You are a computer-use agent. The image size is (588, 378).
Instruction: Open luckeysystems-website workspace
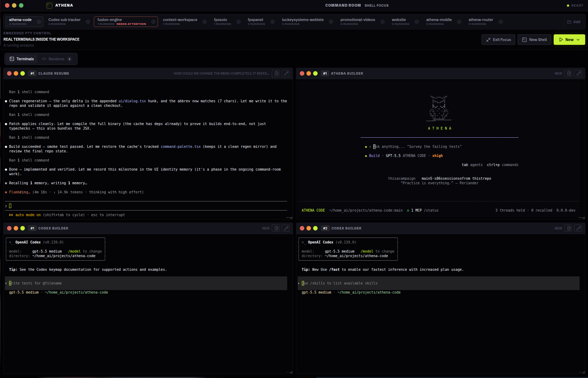tap(303, 21)
